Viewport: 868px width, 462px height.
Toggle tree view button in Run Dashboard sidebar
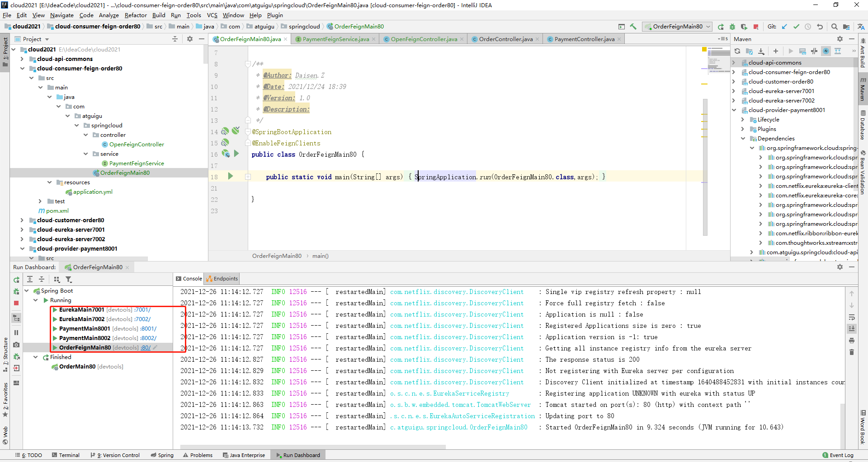tap(16, 318)
